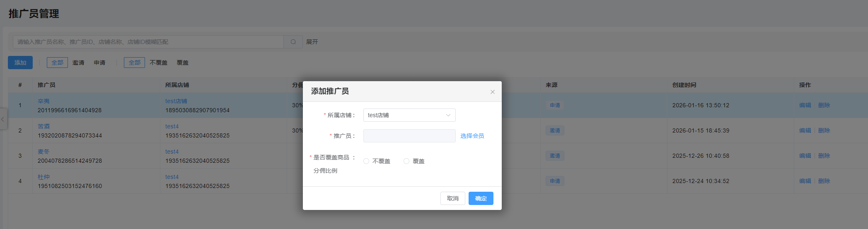868x229 pixels.
Task: Click promoter ID 2011996616961404928
Action: tap(70, 110)
